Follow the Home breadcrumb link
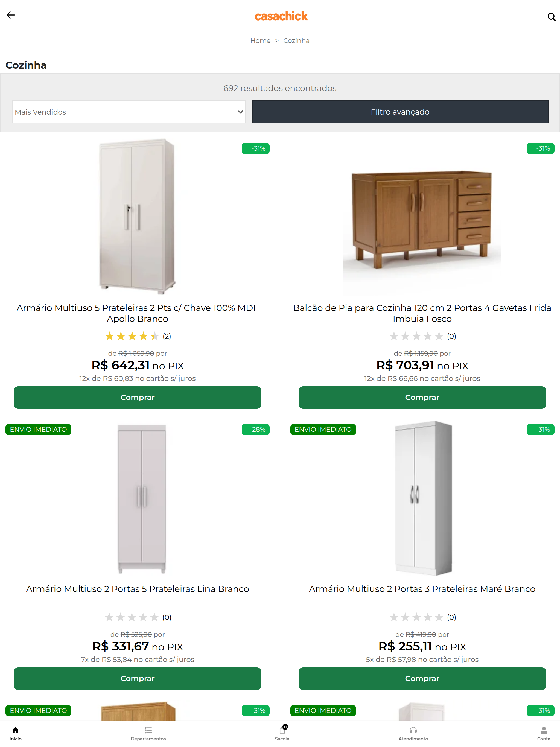This screenshot has height=747, width=560. [260, 41]
